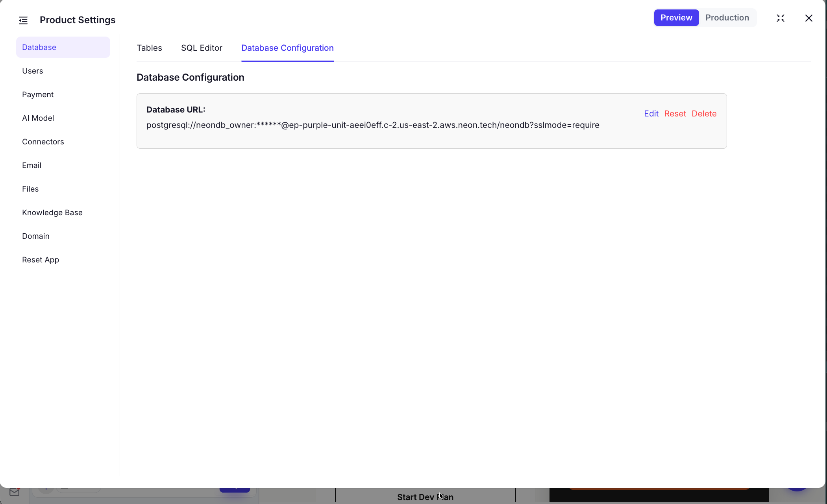The height and width of the screenshot is (504, 827).
Task: Reset the database configuration
Action: [x=675, y=114]
